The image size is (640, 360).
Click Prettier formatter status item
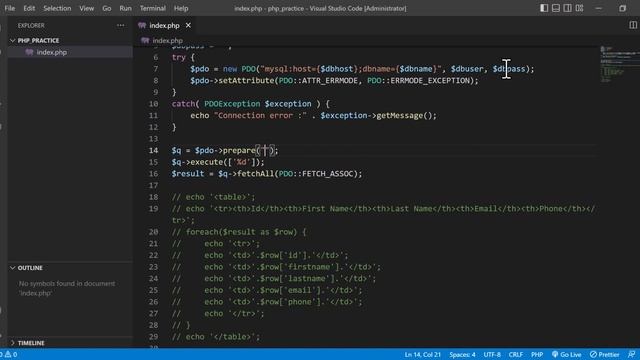point(604,354)
